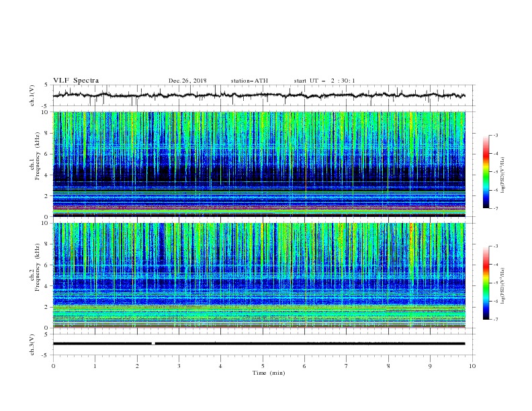Click the log(PSD)(V²/Hz) label beside ch.2 color scale

coord(503,286)
